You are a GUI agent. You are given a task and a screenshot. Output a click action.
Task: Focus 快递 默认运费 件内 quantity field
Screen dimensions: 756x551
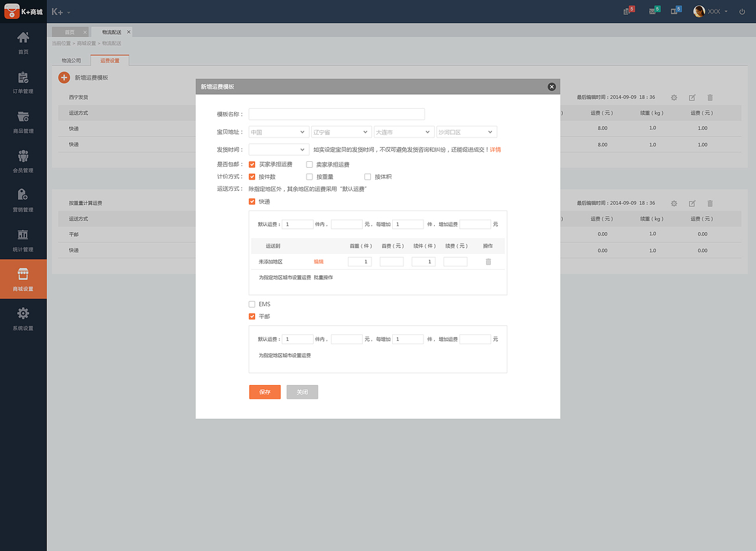click(298, 224)
